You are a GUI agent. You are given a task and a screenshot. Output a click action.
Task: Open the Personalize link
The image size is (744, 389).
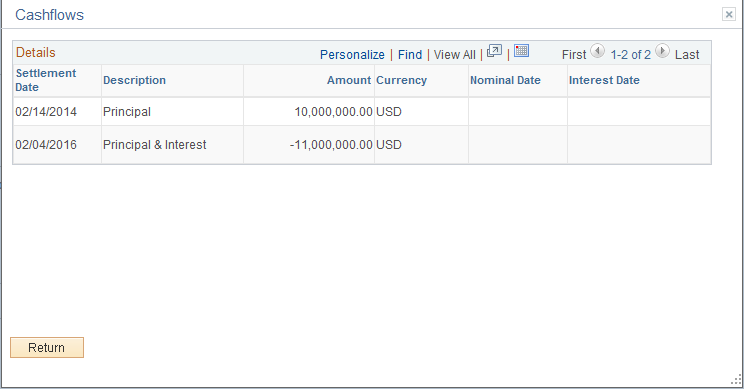point(352,55)
